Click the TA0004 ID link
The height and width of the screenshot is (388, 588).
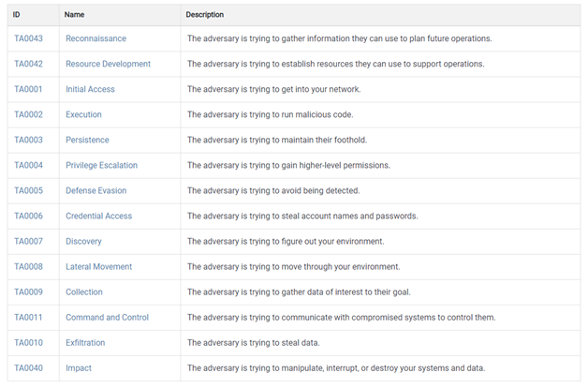(26, 165)
